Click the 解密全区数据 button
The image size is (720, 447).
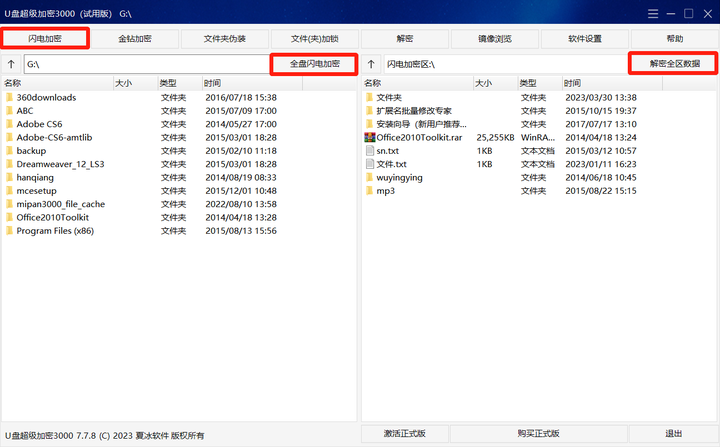674,64
